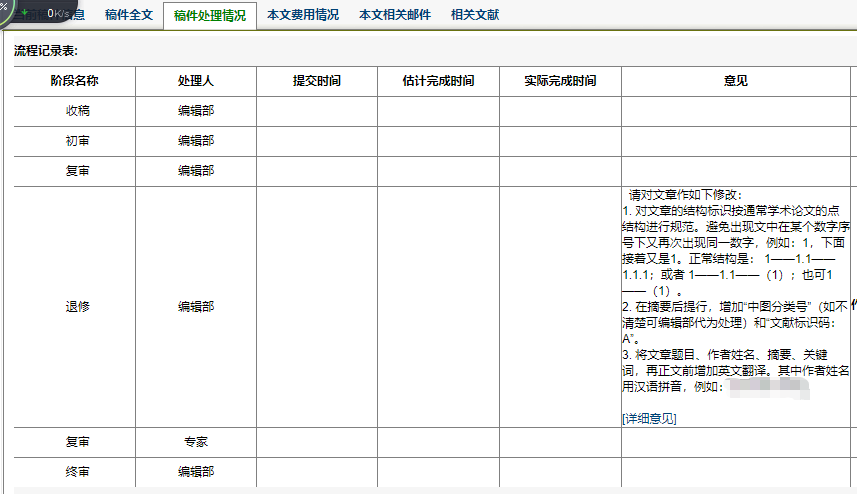Open the 稿件全文 tab
This screenshot has width=857, height=494.
[129, 15]
